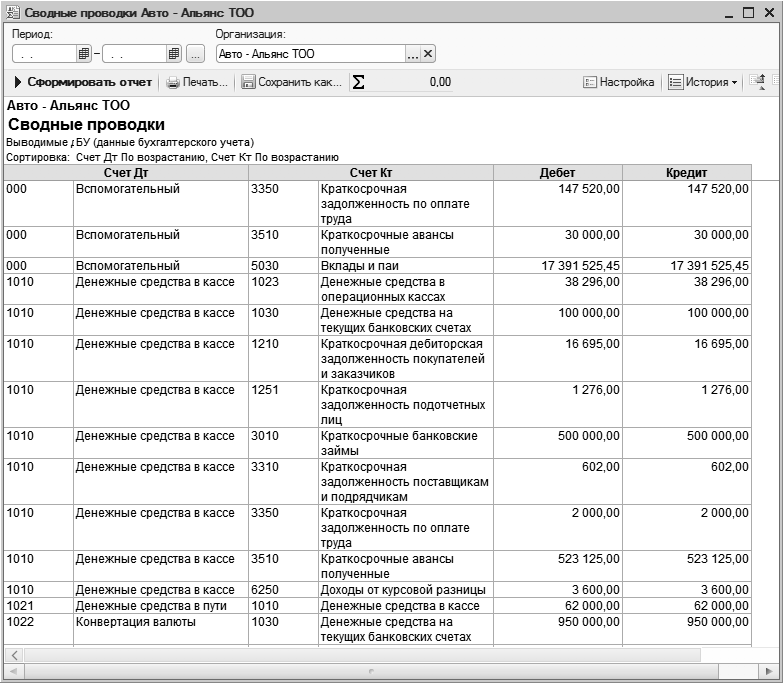Open calendar picker for period start date

coord(84,54)
